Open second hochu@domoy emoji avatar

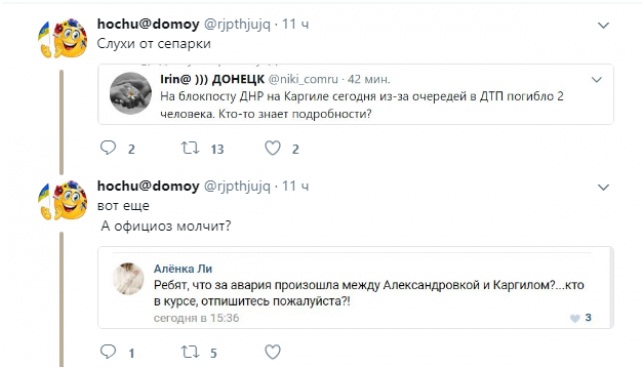63,200
